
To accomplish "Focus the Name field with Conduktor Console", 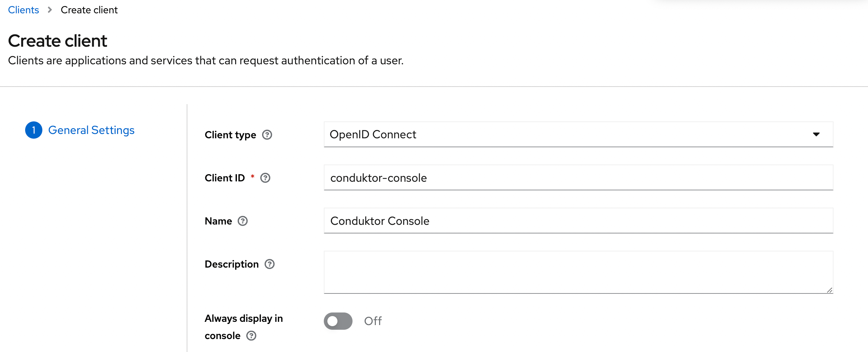I will pyautogui.click(x=578, y=221).
